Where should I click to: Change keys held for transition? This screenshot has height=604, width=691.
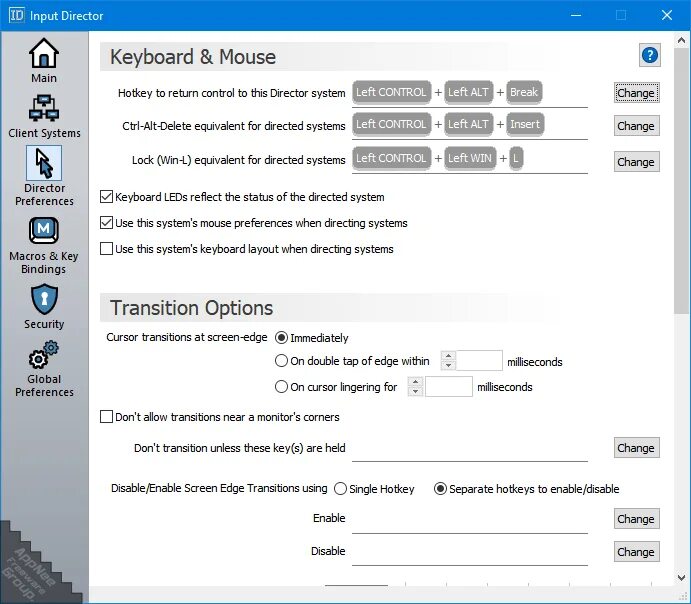point(636,448)
